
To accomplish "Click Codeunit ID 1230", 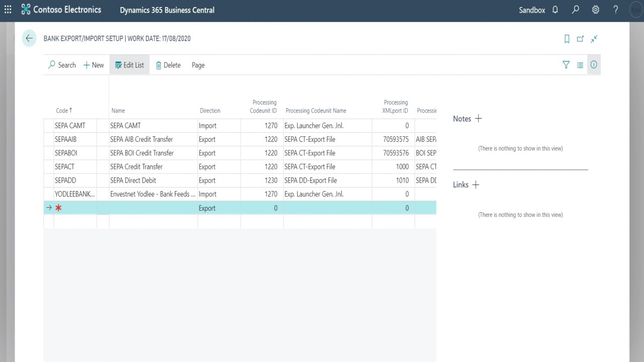I will click(x=271, y=180).
